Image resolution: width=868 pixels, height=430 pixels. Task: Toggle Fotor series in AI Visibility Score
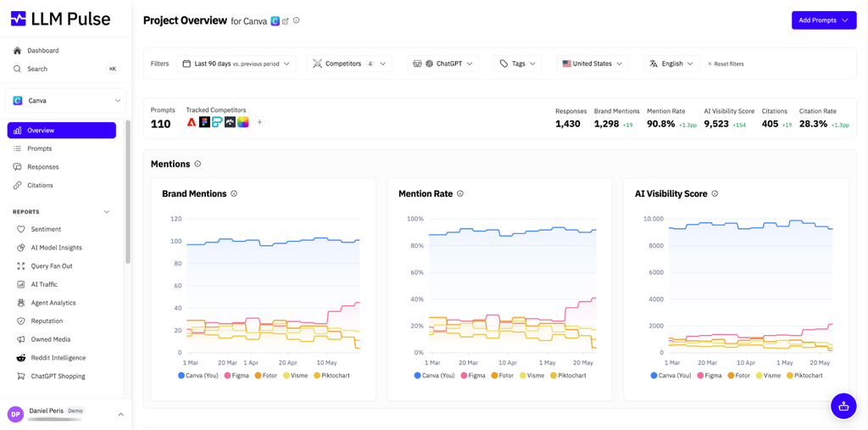pos(738,375)
